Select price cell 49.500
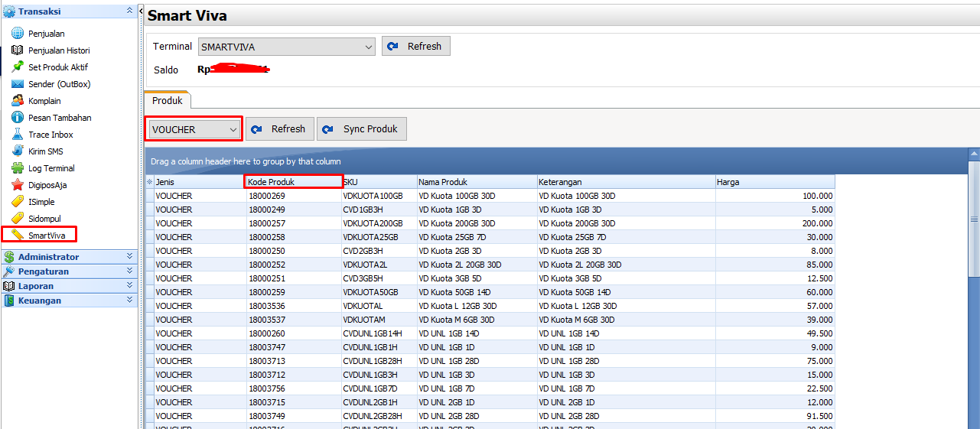 [x=775, y=333]
